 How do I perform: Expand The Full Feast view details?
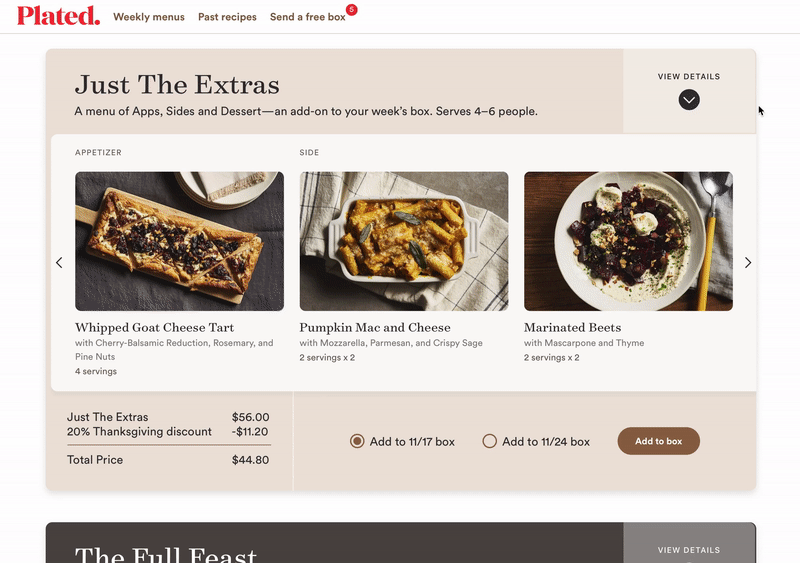pyautogui.click(x=689, y=549)
